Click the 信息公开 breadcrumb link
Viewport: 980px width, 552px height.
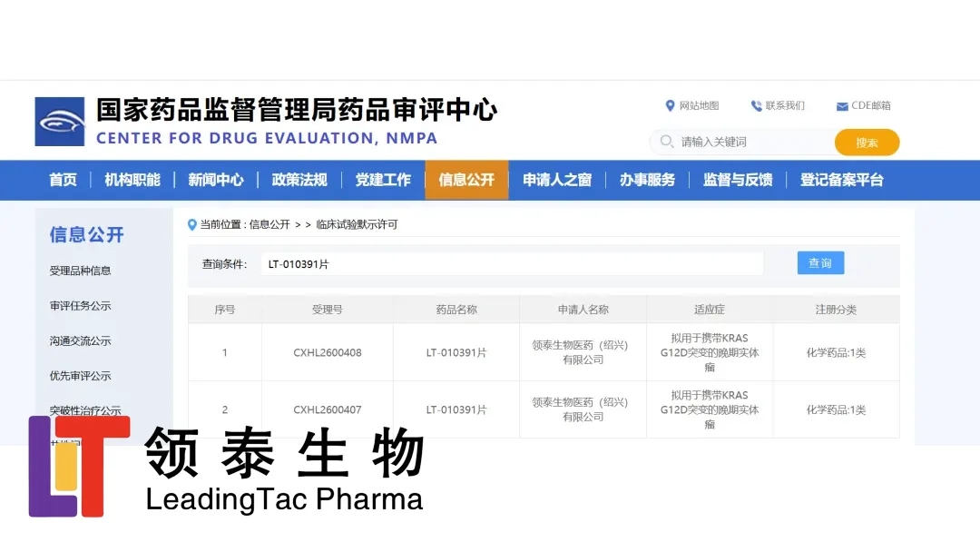[269, 224]
